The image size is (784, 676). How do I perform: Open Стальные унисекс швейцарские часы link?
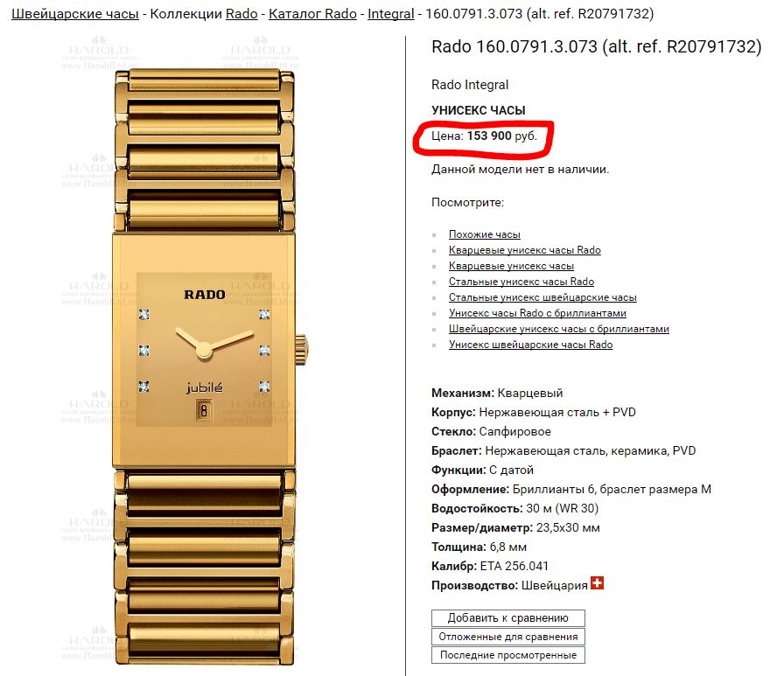[542, 297]
